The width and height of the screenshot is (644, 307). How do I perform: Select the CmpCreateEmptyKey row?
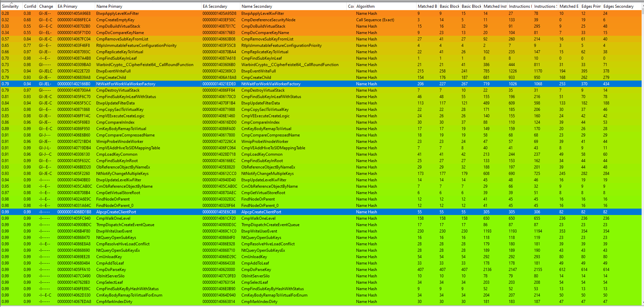click(115, 20)
